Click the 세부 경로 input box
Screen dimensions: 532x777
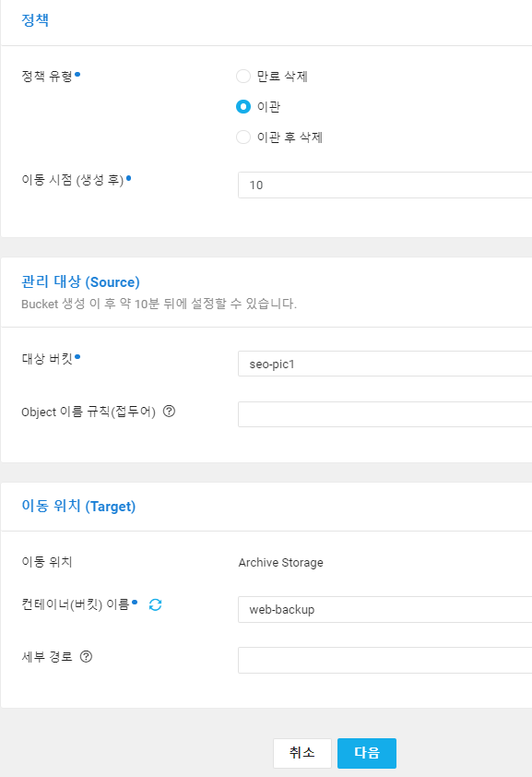(x=385, y=660)
